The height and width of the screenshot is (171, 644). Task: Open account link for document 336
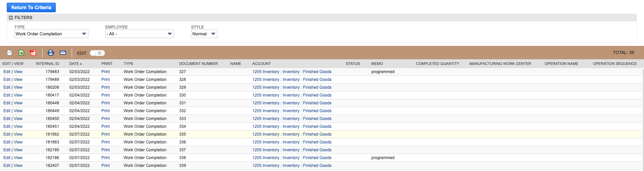[x=292, y=142]
